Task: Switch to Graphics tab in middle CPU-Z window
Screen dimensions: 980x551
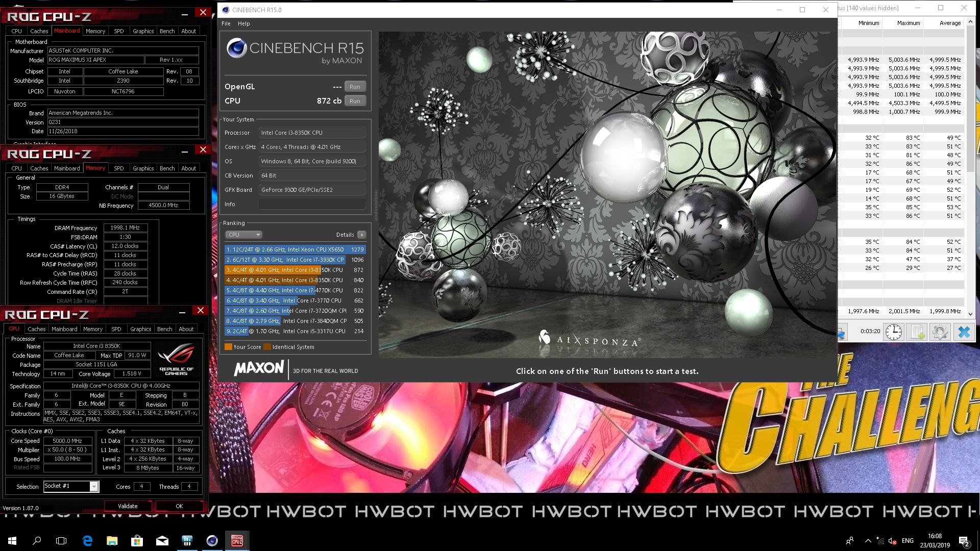Action: (143, 168)
